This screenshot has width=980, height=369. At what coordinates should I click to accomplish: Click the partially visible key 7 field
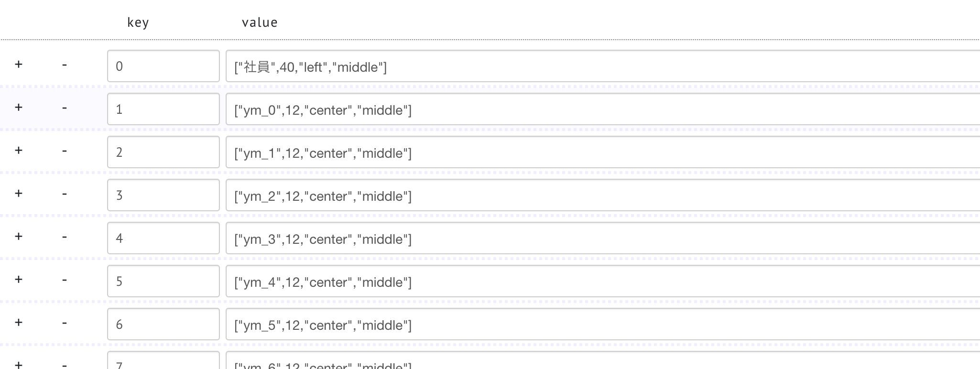point(163,360)
